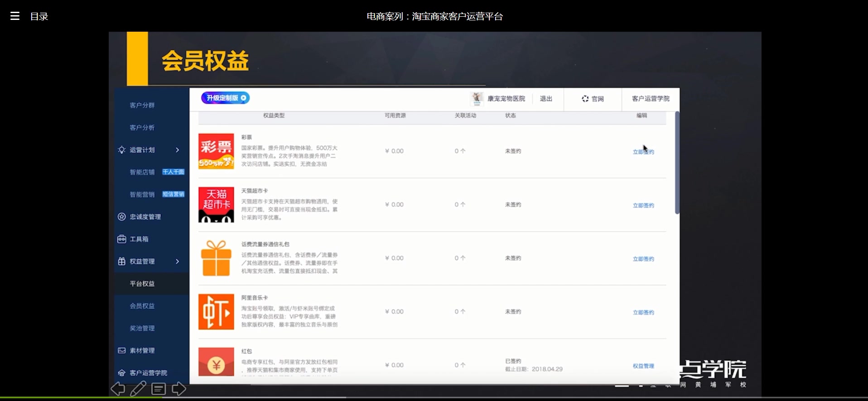Screen dimensions: 868x401
Task: Click 立即签约 for 阿里音乐卡 row
Action: (x=643, y=312)
